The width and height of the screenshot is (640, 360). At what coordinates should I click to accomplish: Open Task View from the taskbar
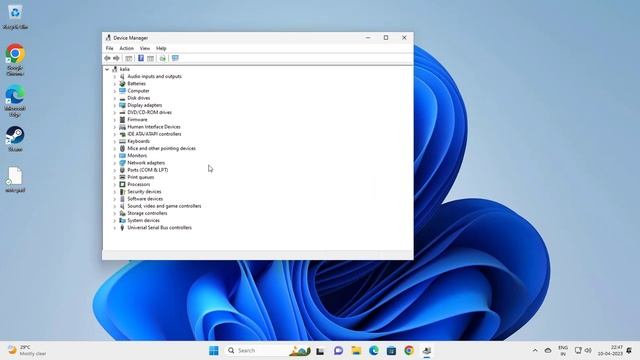click(x=320, y=351)
